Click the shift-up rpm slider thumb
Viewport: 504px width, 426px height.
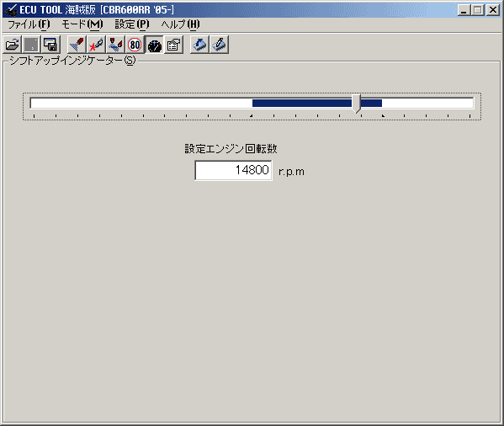(x=356, y=104)
